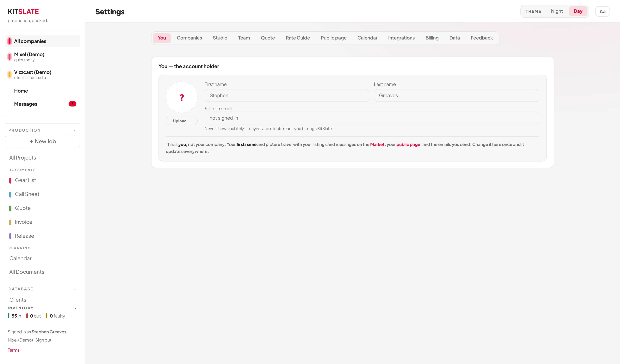Switch theme to Day
This screenshot has width=620, height=364.
tap(578, 11)
